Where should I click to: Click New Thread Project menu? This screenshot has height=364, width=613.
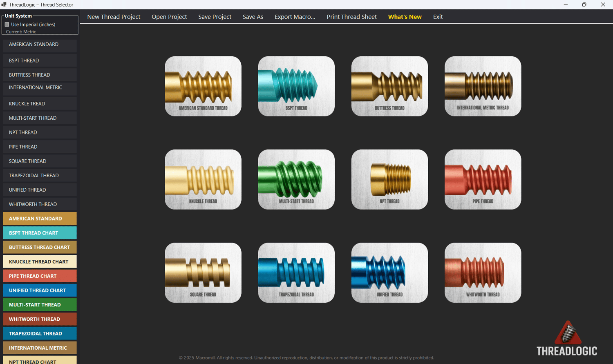point(114,17)
